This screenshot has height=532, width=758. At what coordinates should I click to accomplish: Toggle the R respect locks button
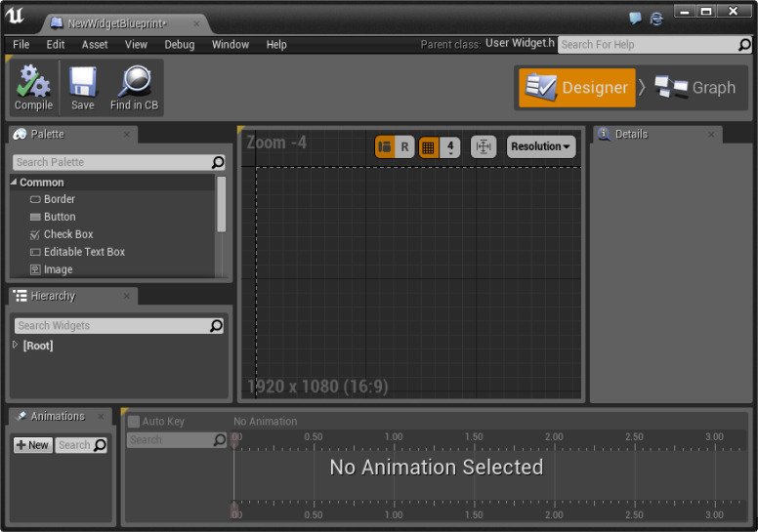tap(405, 146)
